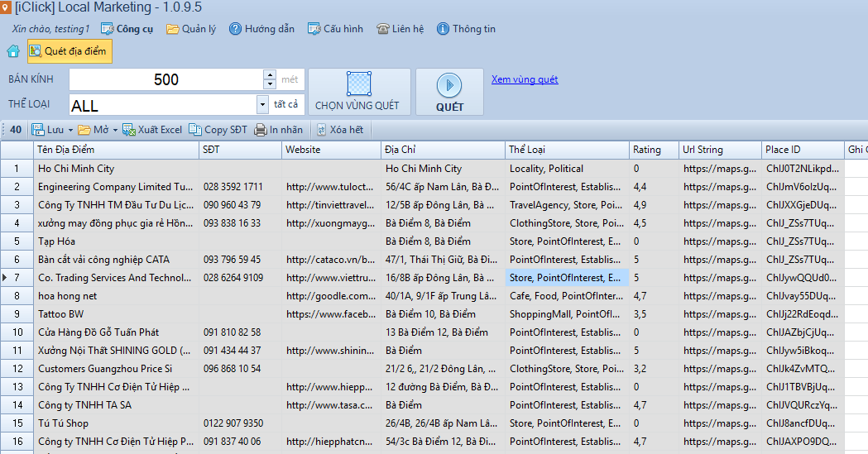
Task: Select the Công ty TNHH TA SA cell
Action: 116,405
